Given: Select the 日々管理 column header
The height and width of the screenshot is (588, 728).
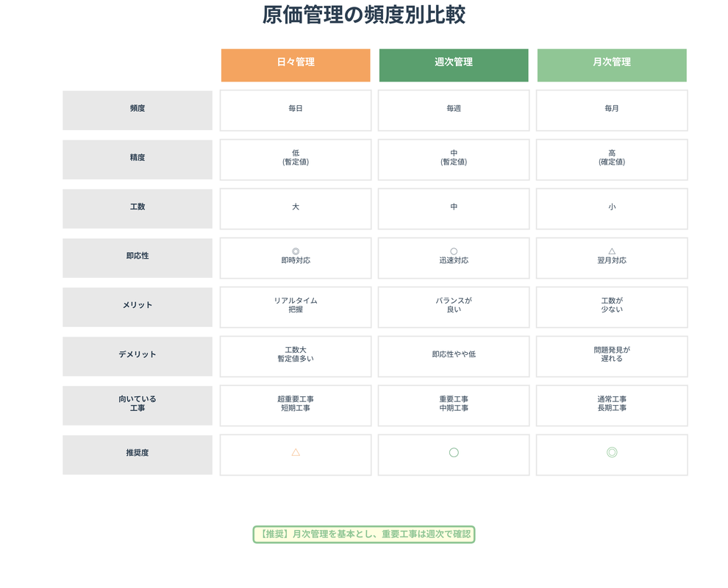Looking at the screenshot, I should 296,65.
